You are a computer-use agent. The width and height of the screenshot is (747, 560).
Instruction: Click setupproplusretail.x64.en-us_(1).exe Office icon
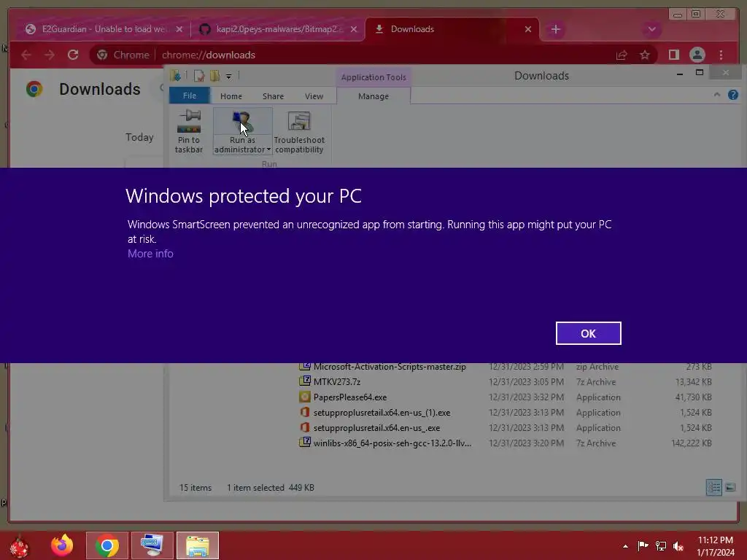click(304, 412)
